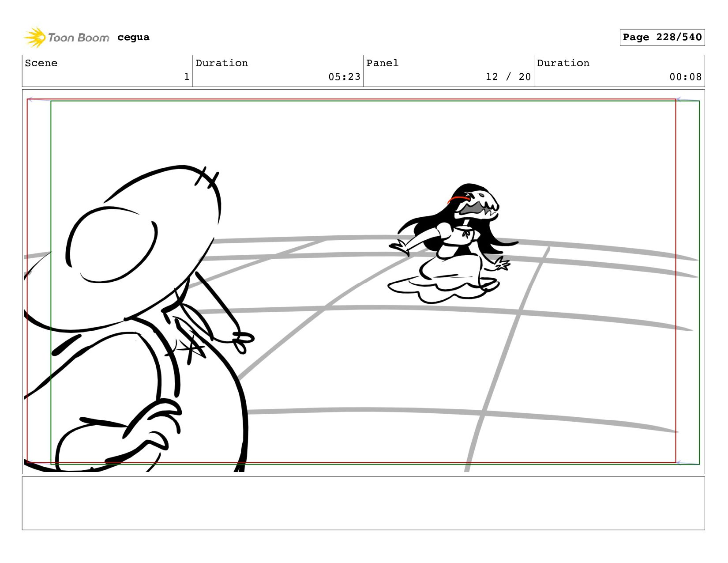Click scene number value '1'
The width and height of the screenshot is (728, 563).
click(x=187, y=77)
